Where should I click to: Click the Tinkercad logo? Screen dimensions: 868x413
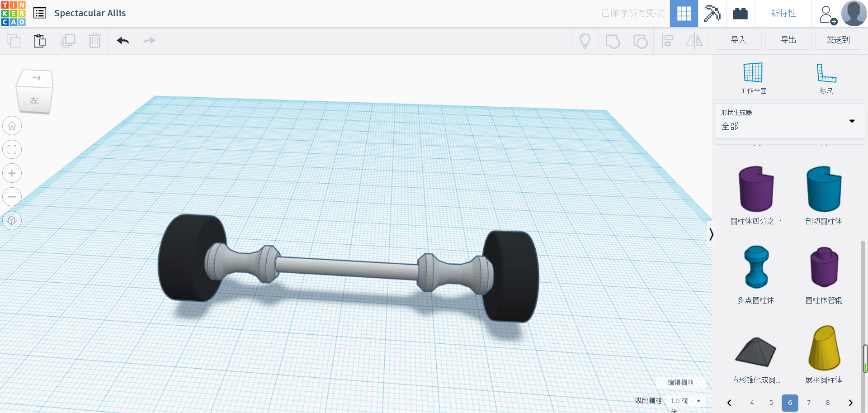[14, 13]
